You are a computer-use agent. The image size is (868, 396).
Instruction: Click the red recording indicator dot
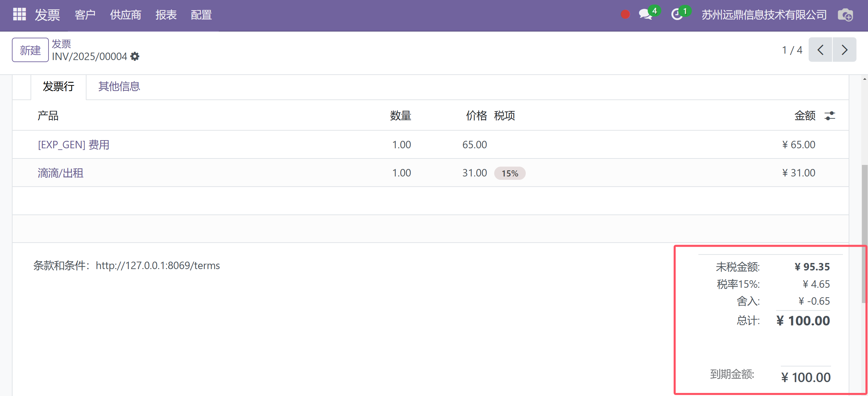[x=625, y=15]
